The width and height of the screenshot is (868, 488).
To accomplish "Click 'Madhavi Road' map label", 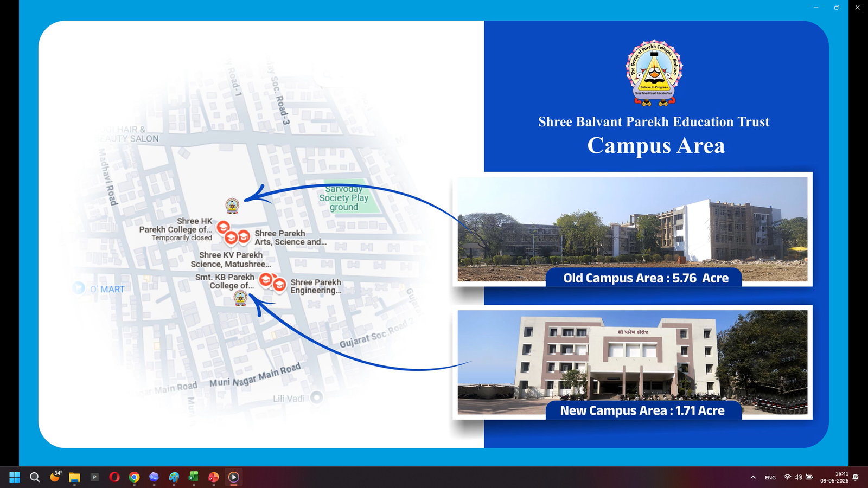I will pos(107,177).
